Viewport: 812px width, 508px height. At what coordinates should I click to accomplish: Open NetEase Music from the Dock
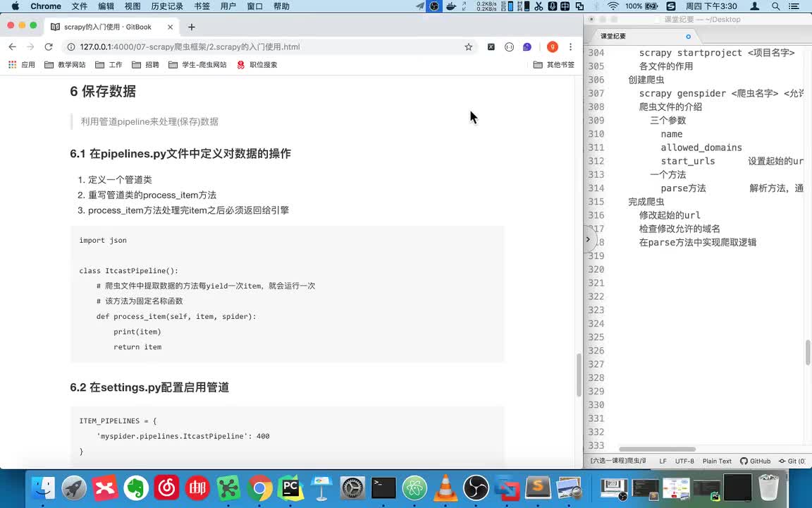coord(167,488)
